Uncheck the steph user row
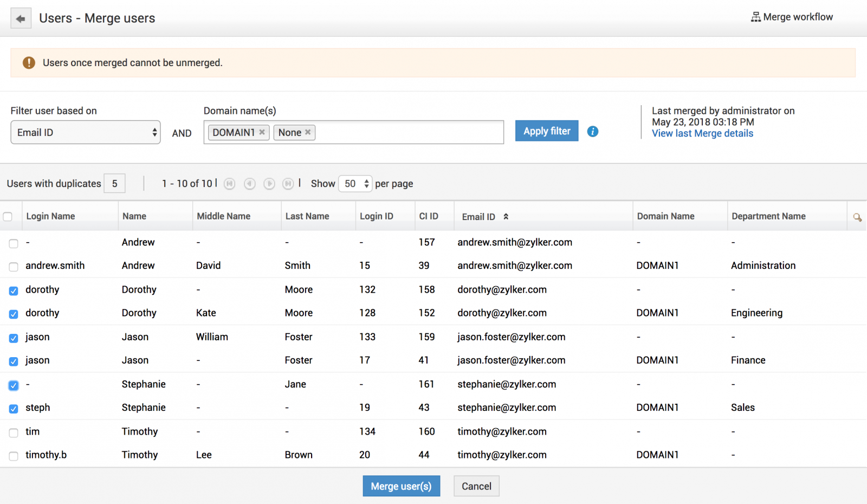This screenshot has width=867, height=504. tap(14, 409)
